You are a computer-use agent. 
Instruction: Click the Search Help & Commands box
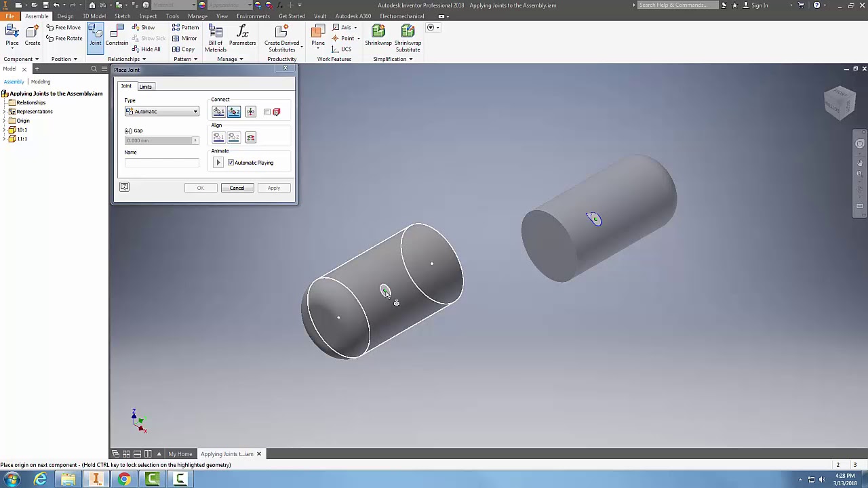coord(677,5)
